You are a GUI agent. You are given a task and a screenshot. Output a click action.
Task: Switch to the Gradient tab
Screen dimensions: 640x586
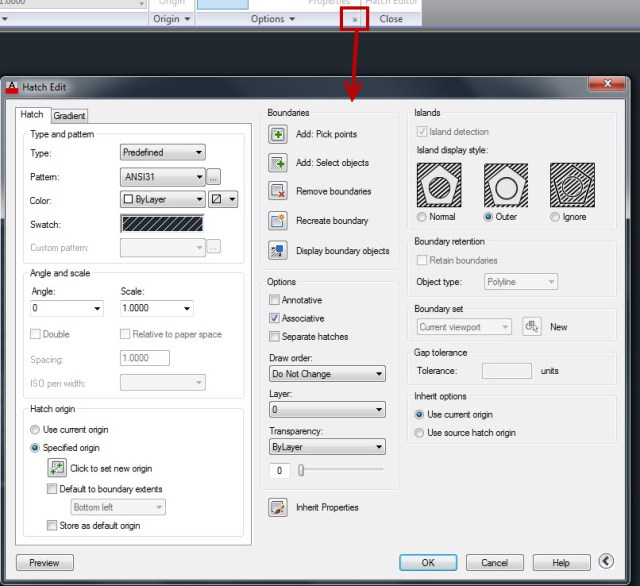(69, 116)
